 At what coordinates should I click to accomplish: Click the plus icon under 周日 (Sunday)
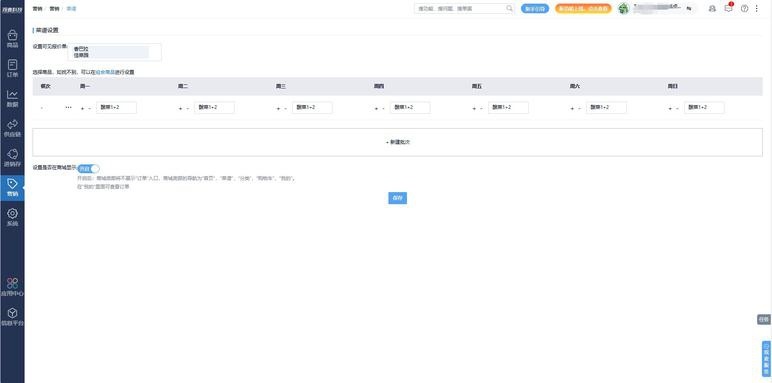[670, 108]
